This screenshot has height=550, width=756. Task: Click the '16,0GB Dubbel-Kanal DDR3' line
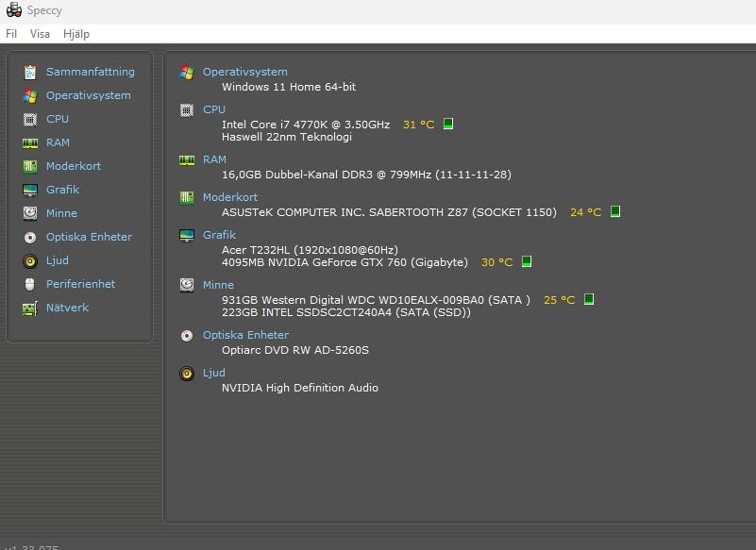pos(366,175)
